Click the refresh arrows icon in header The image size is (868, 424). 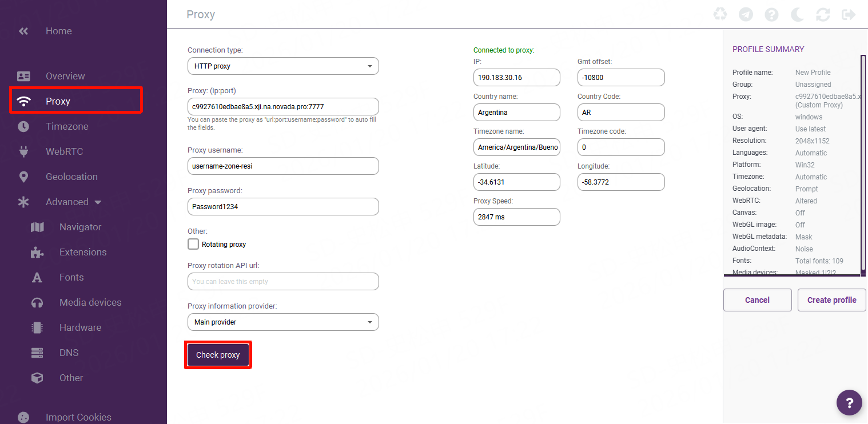point(823,14)
